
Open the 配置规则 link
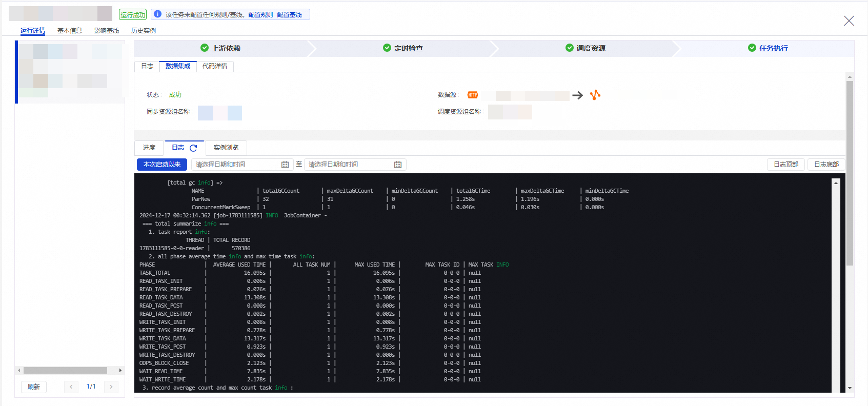(x=260, y=15)
